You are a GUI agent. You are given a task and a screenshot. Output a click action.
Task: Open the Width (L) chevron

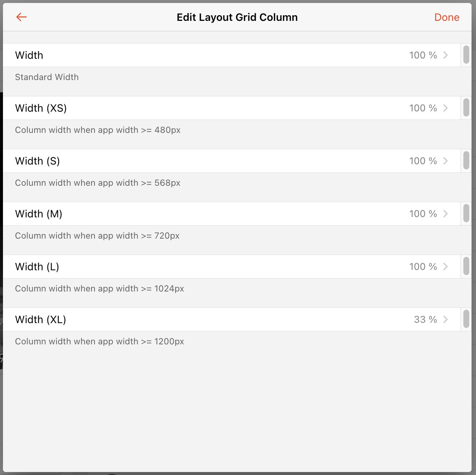click(x=445, y=267)
